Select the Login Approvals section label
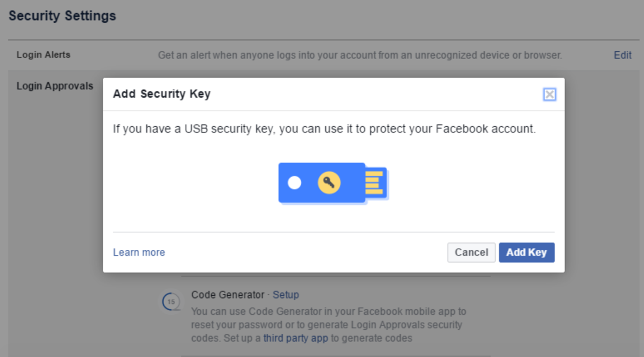The image size is (644, 357). tap(55, 86)
